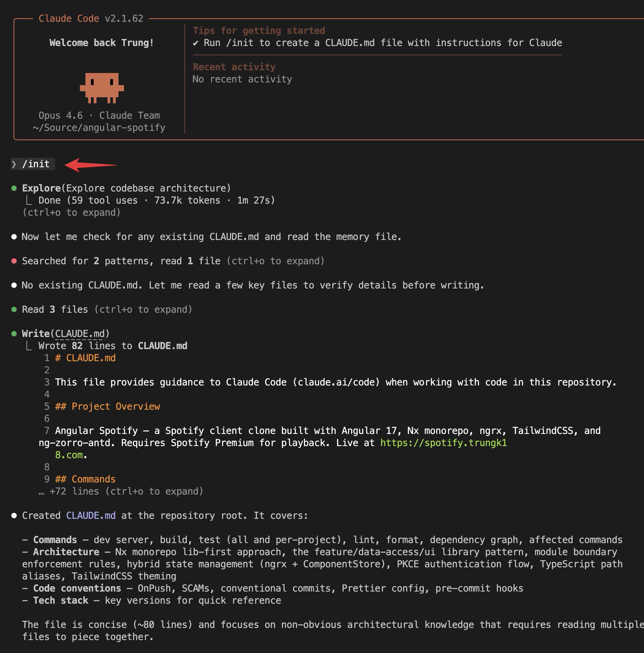Click the checkmark next to Run /init tip
The image size is (644, 653).
click(195, 43)
